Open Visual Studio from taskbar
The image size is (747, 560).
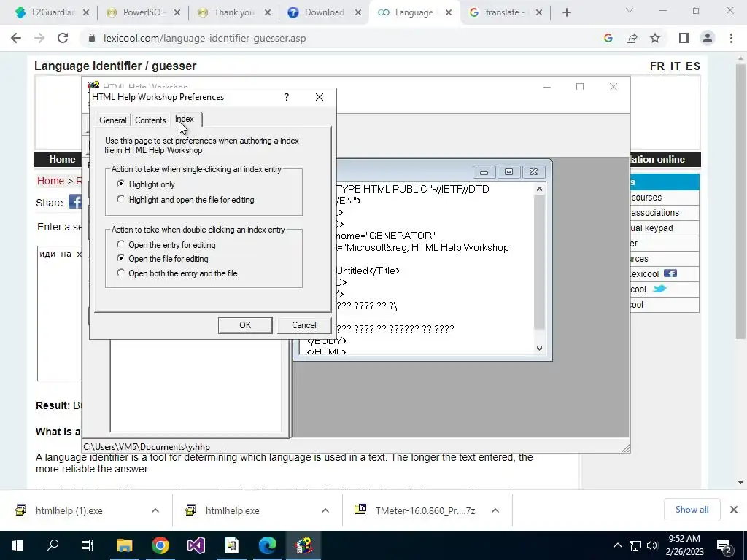pyautogui.click(x=196, y=545)
